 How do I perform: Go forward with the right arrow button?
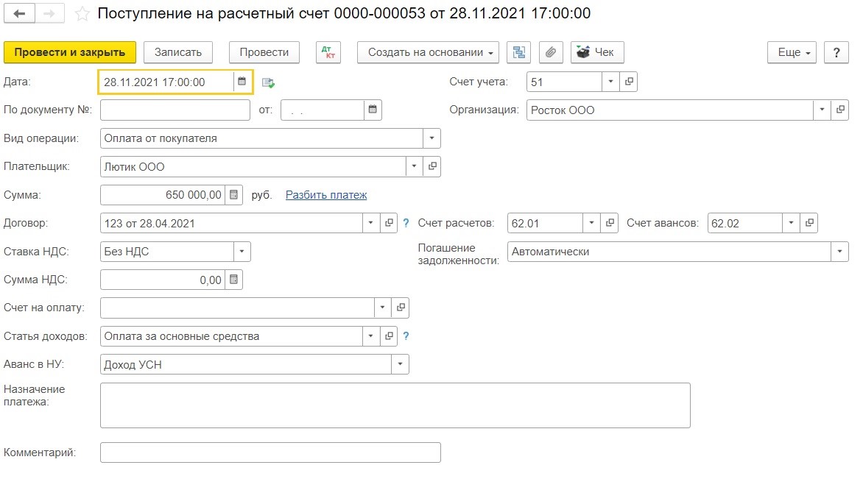(x=49, y=14)
